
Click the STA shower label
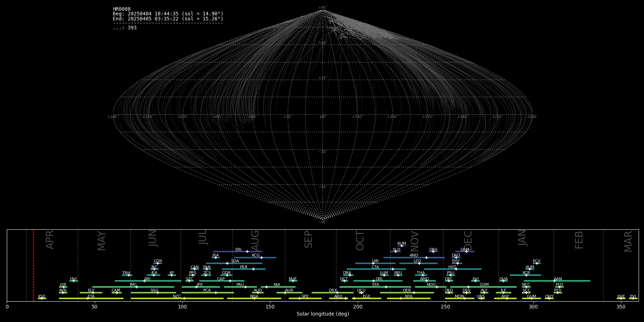(375, 285)
